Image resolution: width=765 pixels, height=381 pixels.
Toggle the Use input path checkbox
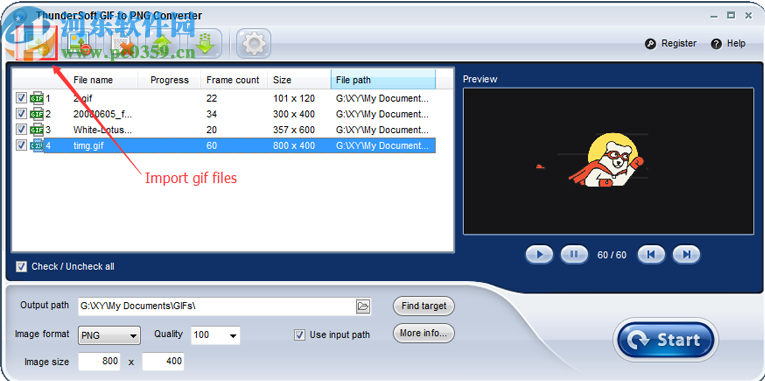[300, 335]
